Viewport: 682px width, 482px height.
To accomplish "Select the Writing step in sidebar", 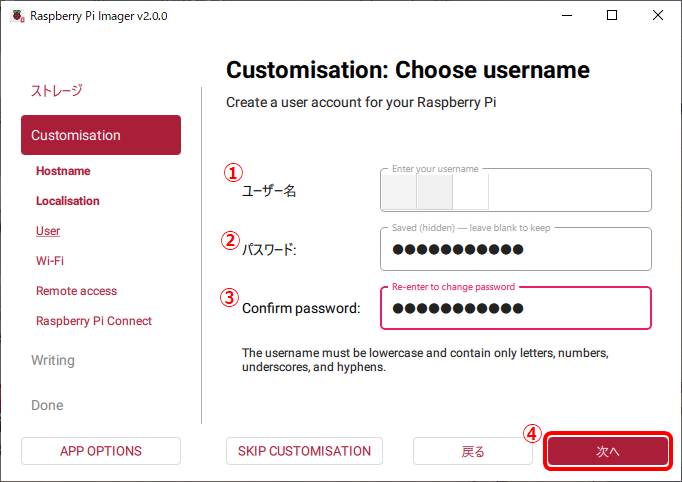I will [53, 360].
